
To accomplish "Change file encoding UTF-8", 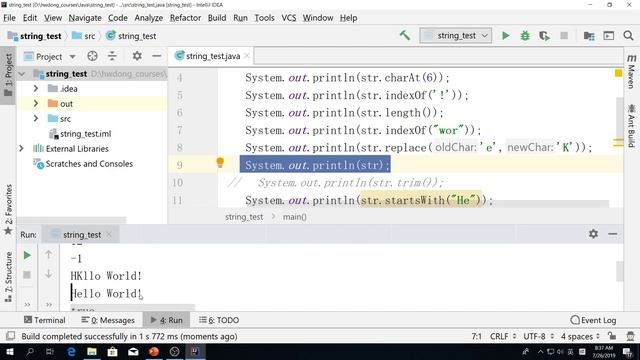I will [x=538, y=336].
